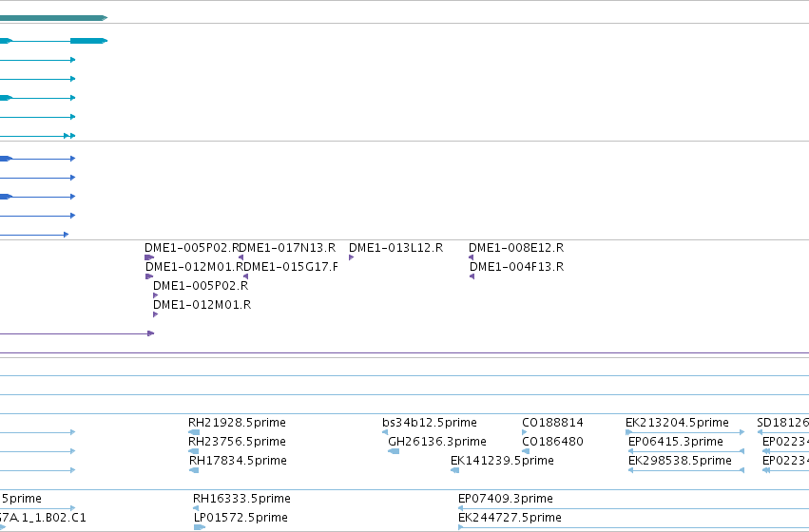Viewport: 809px width, 532px height.
Task: Select the bs34b12.5prime EST label
Action: click(430, 423)
